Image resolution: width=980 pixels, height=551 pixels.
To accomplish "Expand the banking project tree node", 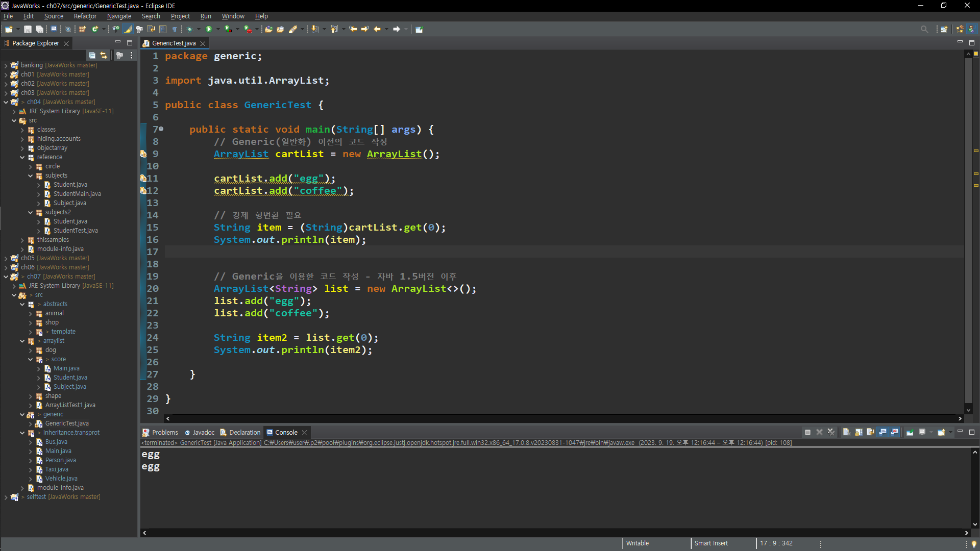I will [6, 65].
